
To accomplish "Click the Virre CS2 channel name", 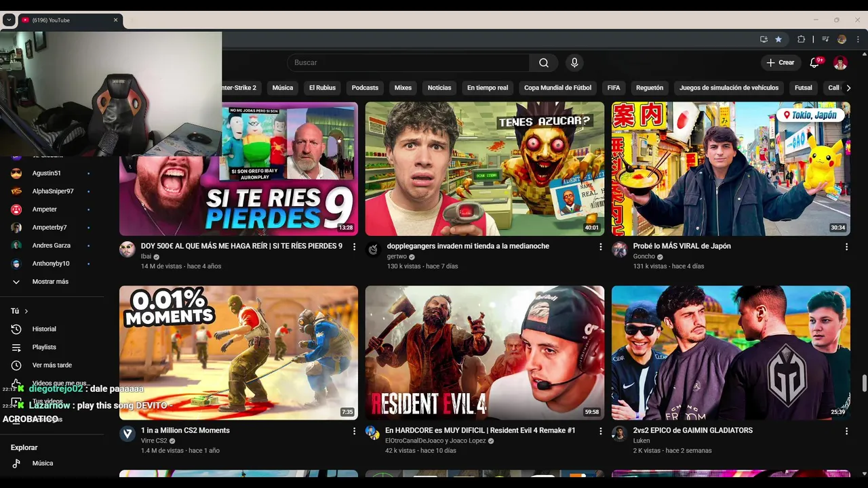I will point(154,441).
